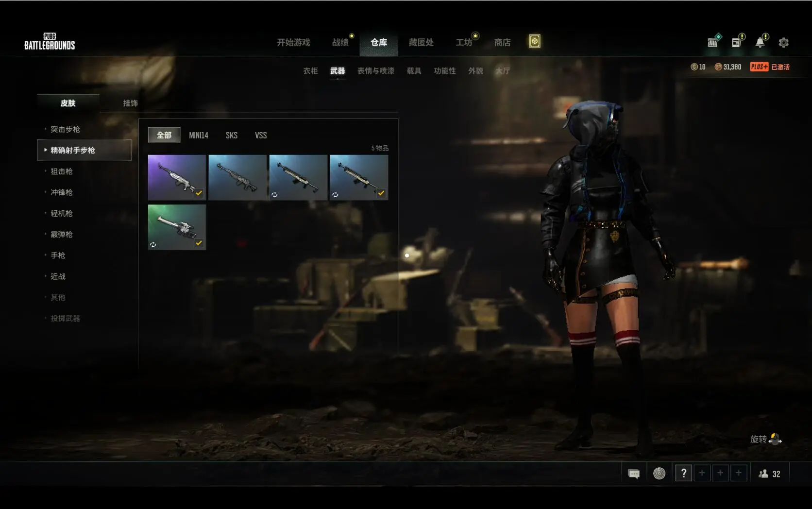Open the news newspaper icon
The height and width of the screenshot is (509, 812).
coord(736,42)
